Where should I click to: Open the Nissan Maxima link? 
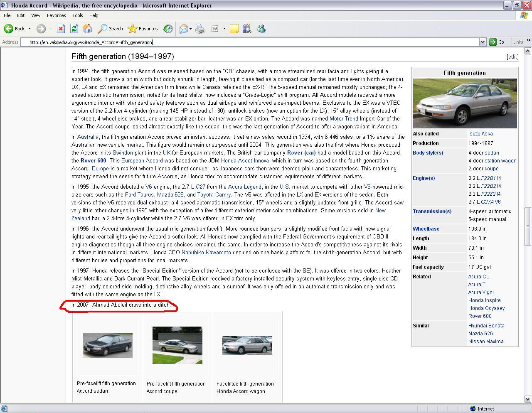tap(486, 342)
